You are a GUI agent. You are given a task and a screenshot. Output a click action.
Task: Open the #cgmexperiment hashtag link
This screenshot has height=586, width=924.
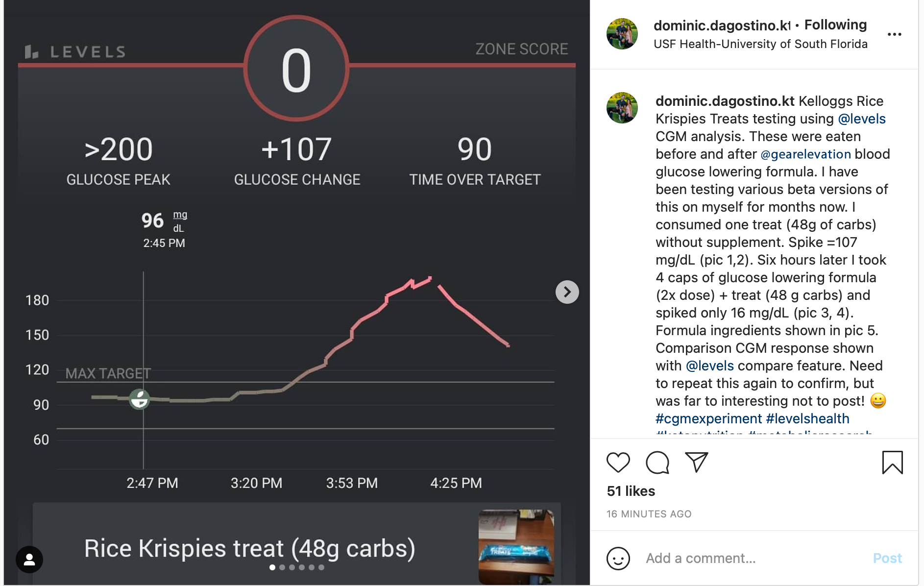[x=708, y=419]
